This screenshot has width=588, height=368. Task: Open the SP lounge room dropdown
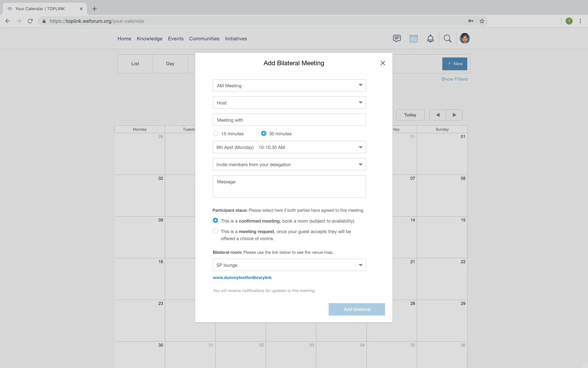[289, 265]
